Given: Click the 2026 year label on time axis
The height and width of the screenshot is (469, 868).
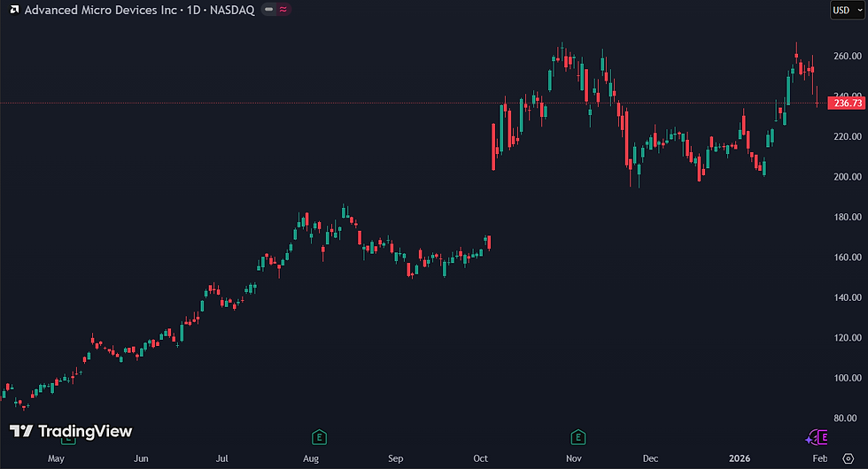Looking at the screenshot, I should click(x=740, y=458).
